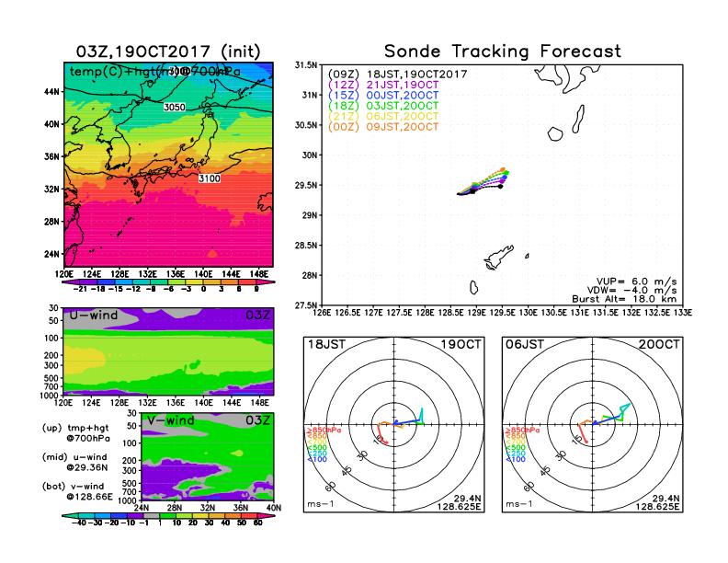Select purple legend entry "(12Z) 21JST,19OCT"
The image size is (728, 563).
click(383, 85)
